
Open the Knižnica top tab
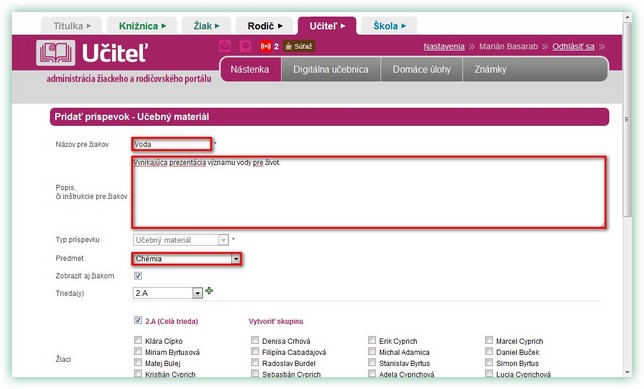pyautogui.click(x=142, y=26)
